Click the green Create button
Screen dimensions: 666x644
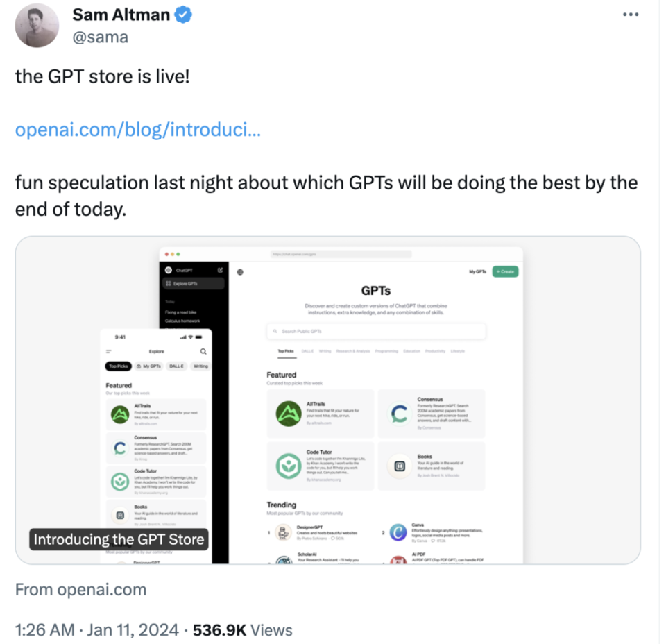[505, 271]
